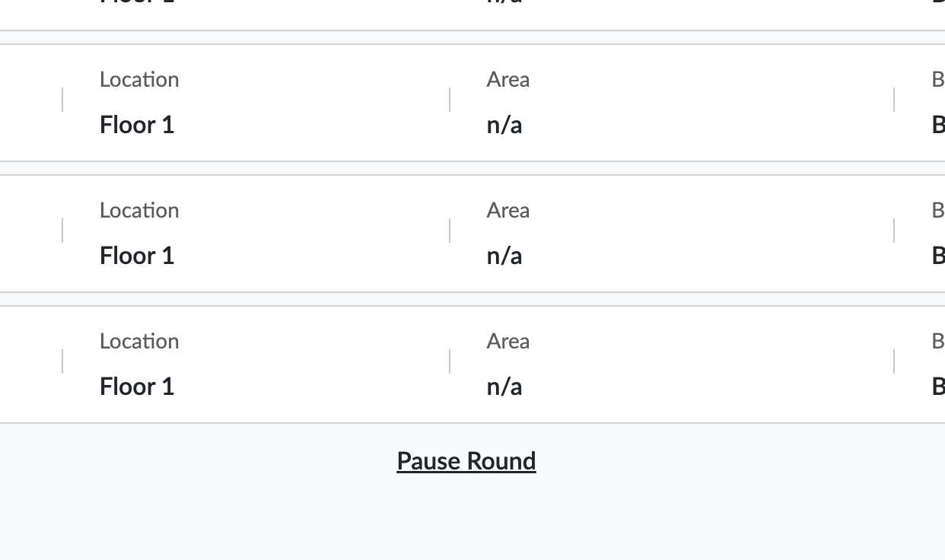Click cut-off B column label in middle row
This screenshot has height=560, width=945.
tap(938, 211)
